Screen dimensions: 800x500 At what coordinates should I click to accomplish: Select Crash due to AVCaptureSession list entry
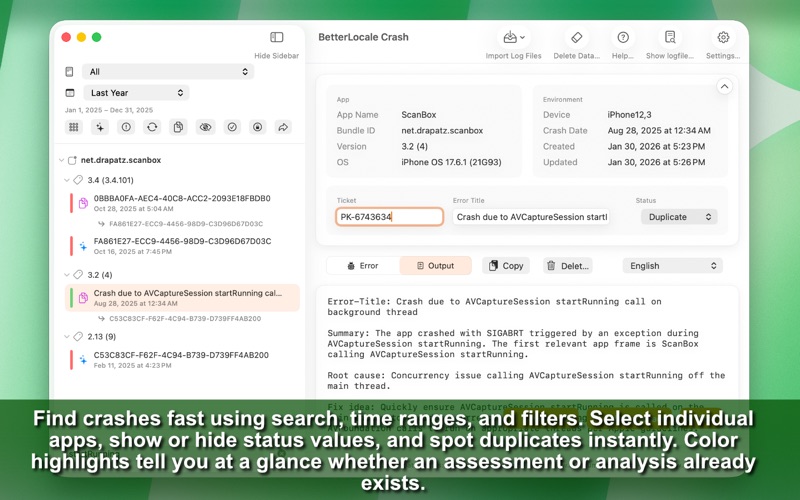tap(183, 298)
